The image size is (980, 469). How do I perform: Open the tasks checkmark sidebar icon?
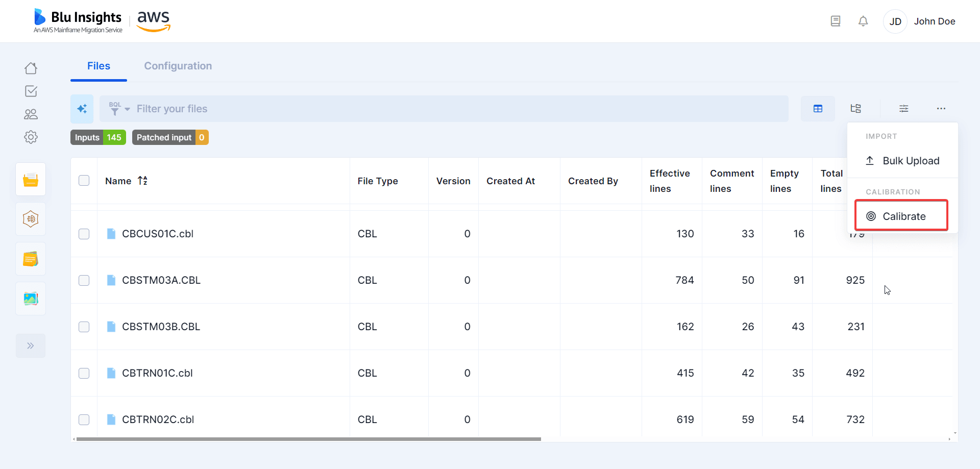click(31, 91)
